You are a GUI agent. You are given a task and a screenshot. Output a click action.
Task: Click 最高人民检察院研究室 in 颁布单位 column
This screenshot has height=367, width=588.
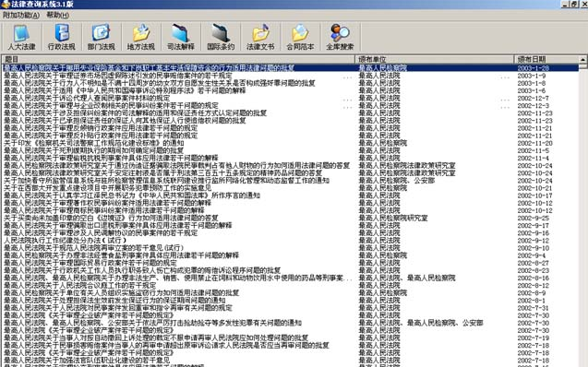tap(393, 218)
